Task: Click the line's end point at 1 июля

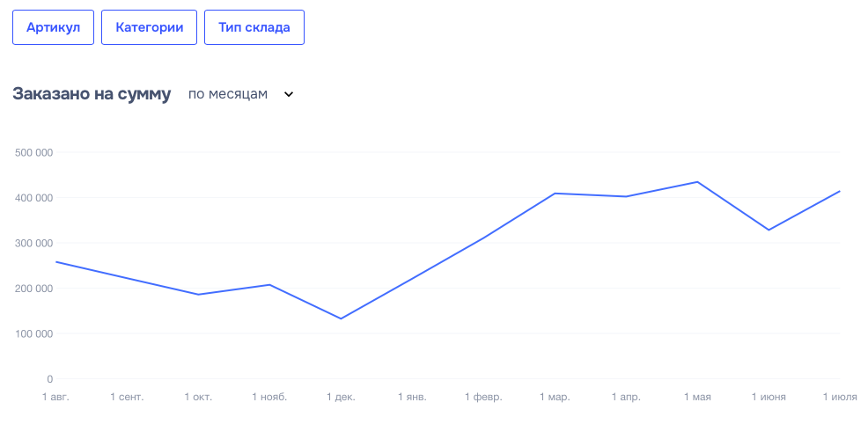Action: (x=840, y=191)
